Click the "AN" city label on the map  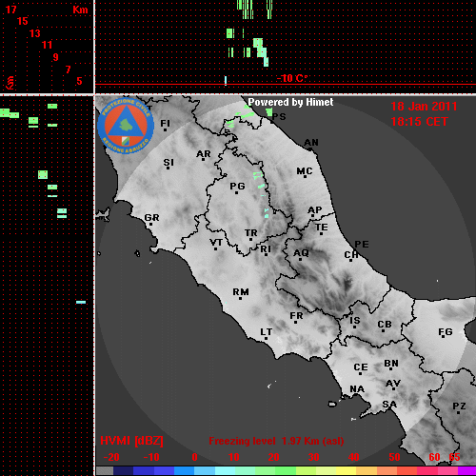(x=311, y=143)
